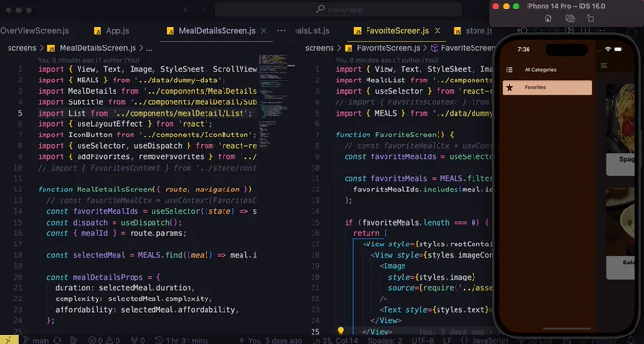The image size is (644, 344).
Task: Open more actions for left editor group
Action: [282, 31]
